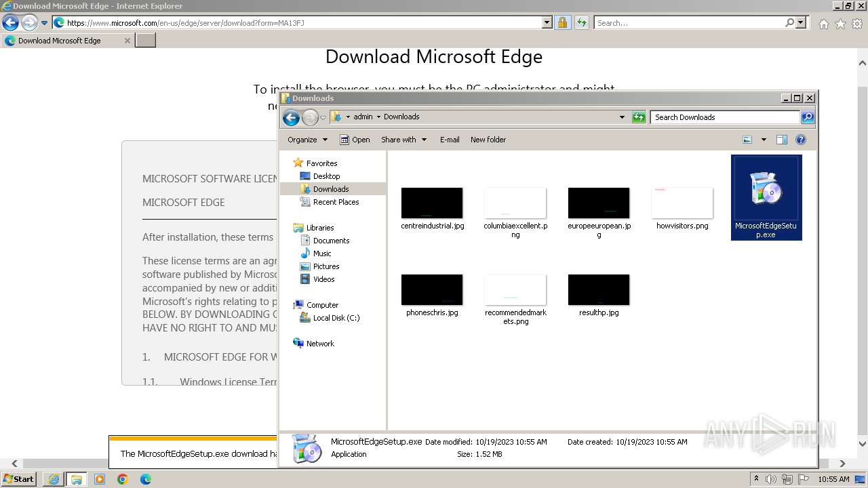Select columbiaexcellent.png thumbnail
This screenshot has height=488, width=868.
[x=515, y=203]
